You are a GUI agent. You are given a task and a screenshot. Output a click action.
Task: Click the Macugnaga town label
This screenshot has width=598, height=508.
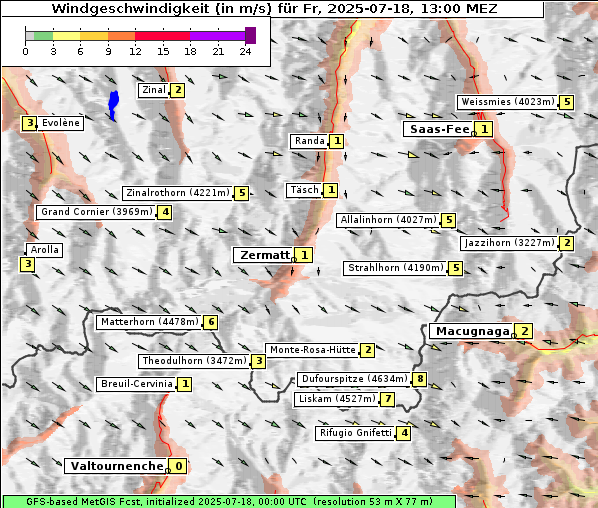point(472,331)
